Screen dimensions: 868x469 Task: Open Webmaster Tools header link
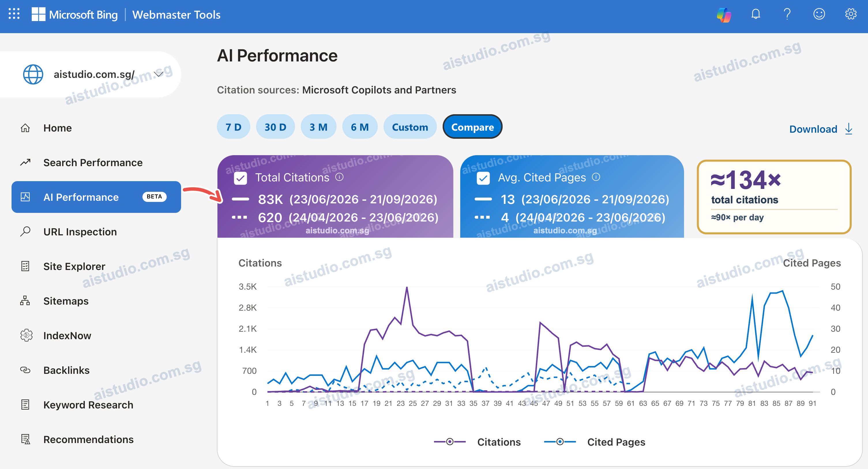[176, 14]
